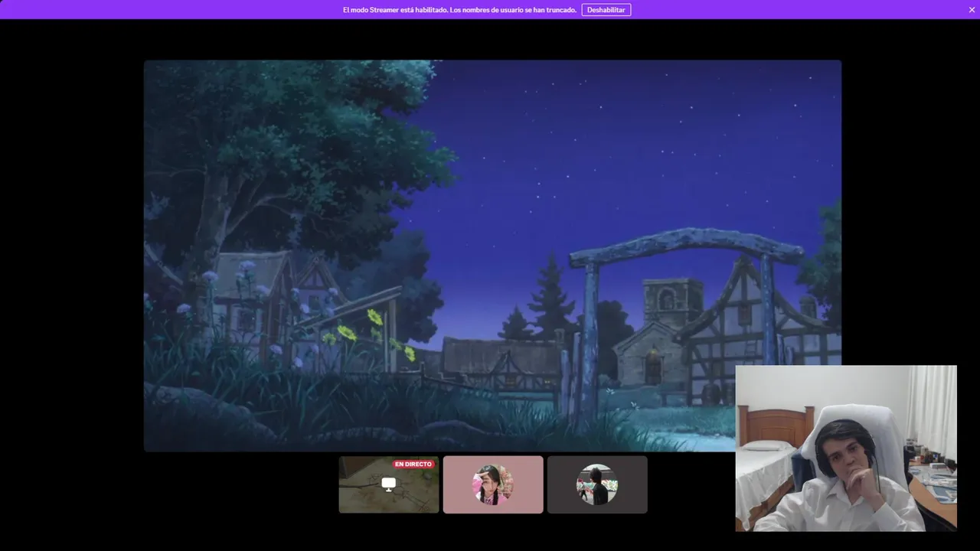Click the Streamer mode enabled message text
The width and height of the screenshot is (980, 551).
459,10
